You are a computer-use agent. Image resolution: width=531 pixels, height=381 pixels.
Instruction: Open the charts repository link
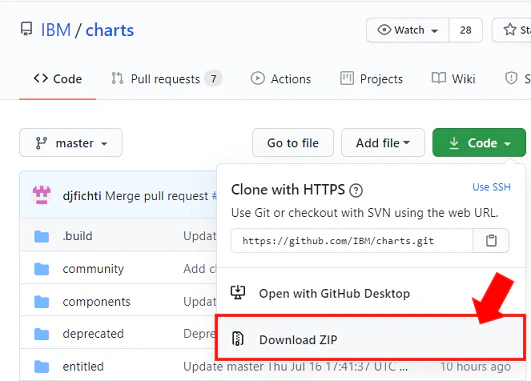pos(110,30)
